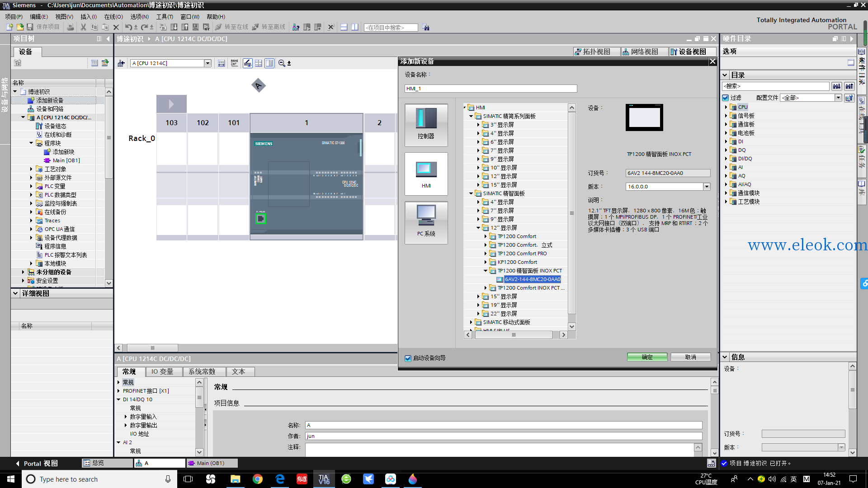
Task: Open the 项目(P) menu
Action: [x=14, y=17]
